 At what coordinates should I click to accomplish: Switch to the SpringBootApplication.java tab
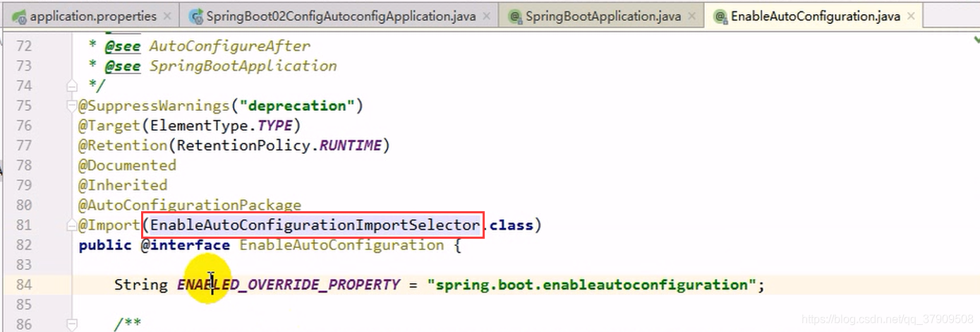(603, 15)
